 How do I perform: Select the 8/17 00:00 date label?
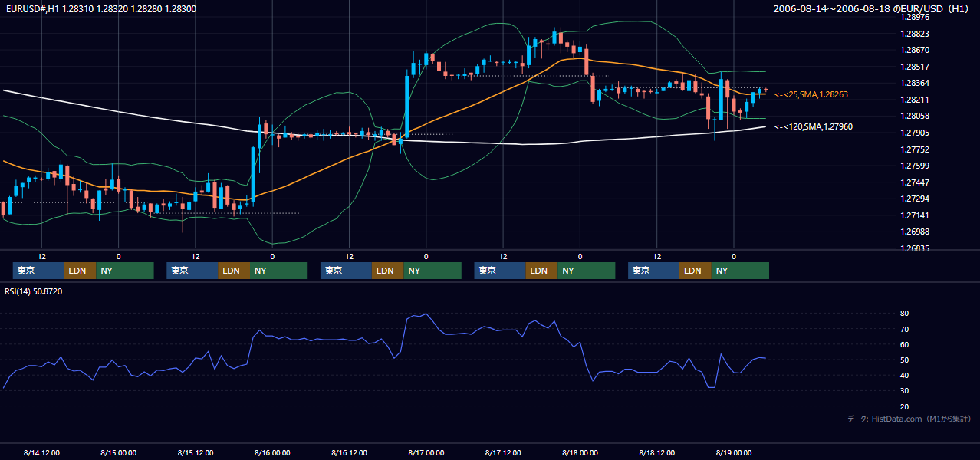(x=426, y=453)
